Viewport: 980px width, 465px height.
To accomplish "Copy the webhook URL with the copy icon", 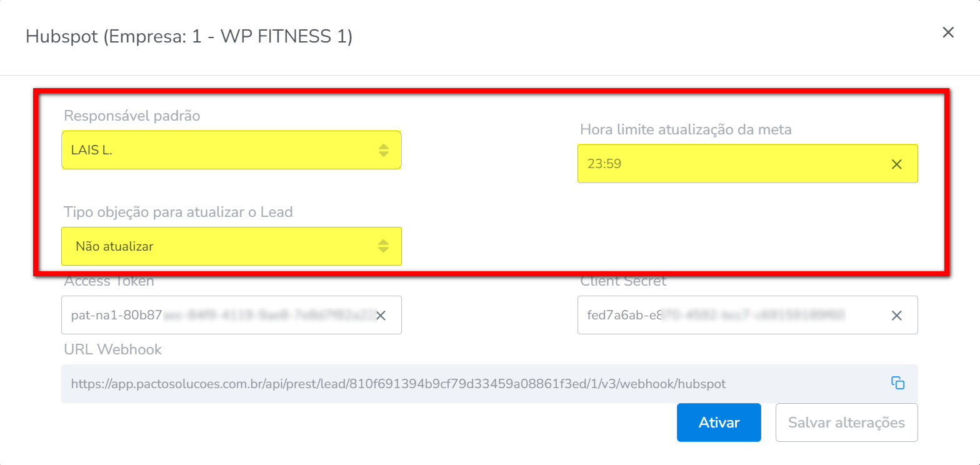I will pyautogui.click(x=897, y=383).
